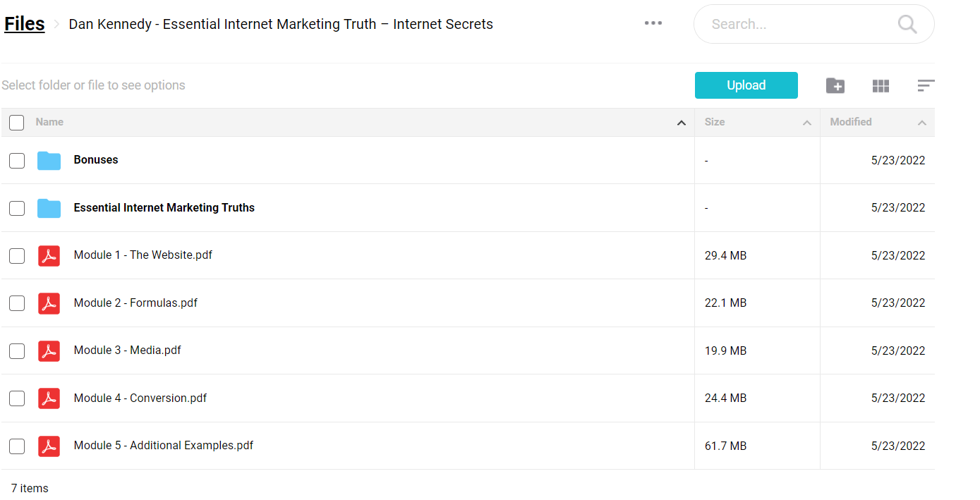Click the Bonuses folder icon

click(x=49, y=160)
